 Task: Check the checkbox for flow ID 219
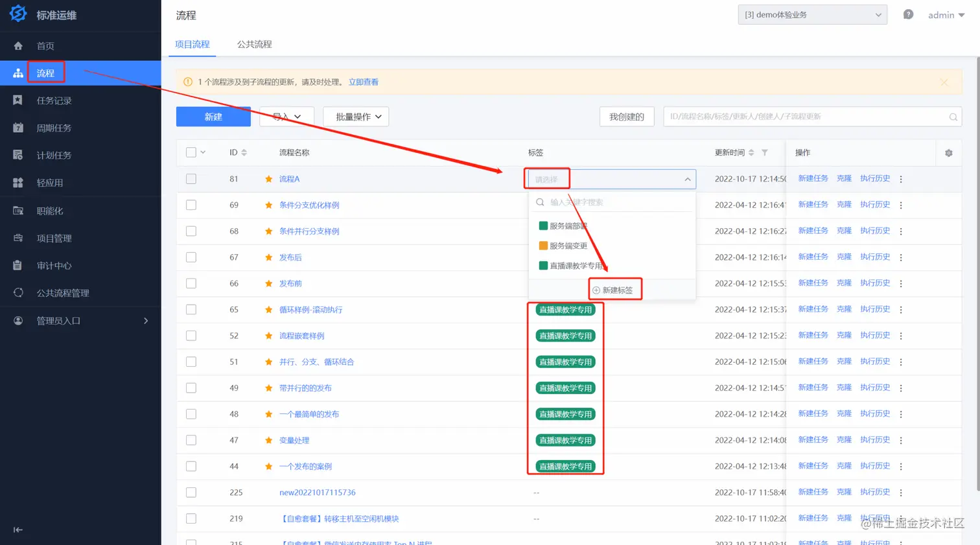tap(191, 518)
